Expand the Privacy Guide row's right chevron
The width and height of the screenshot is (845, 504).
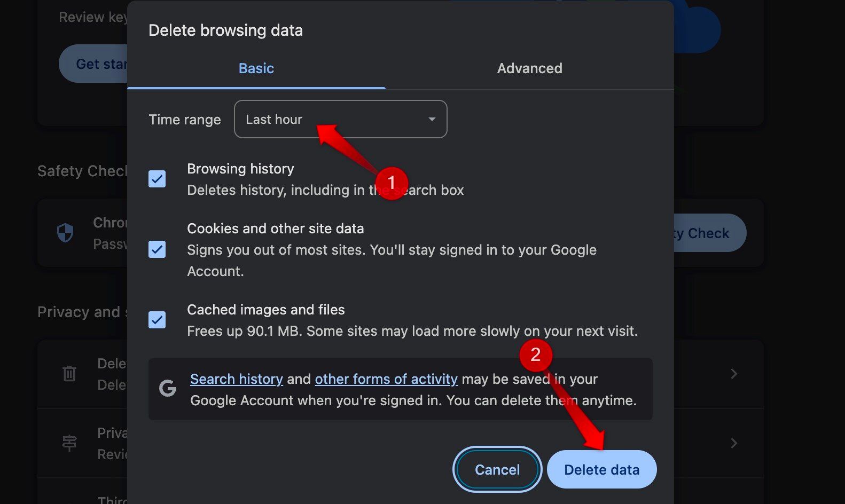pos(734,443)
